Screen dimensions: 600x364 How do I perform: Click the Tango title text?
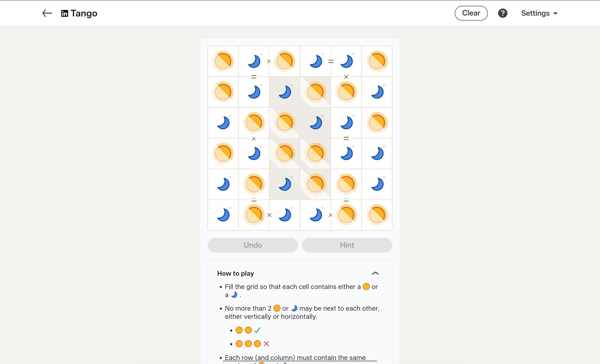84,13
